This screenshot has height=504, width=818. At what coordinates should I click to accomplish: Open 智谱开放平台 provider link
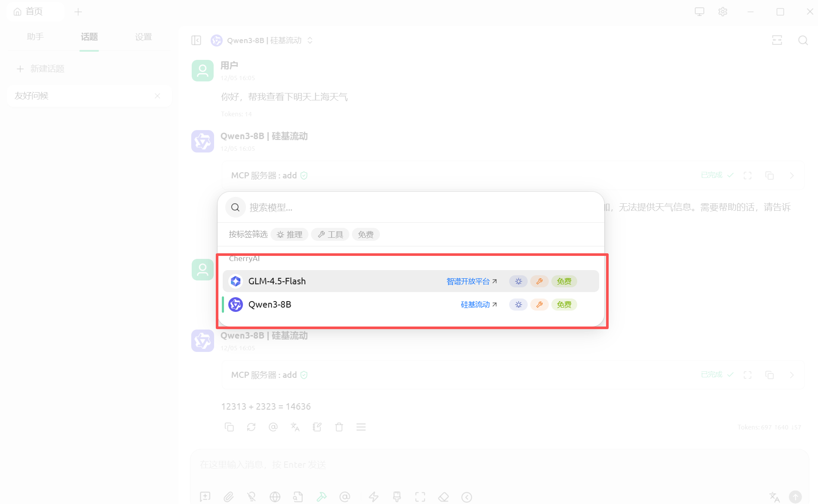pyautogui.click(x=472, y=281)
